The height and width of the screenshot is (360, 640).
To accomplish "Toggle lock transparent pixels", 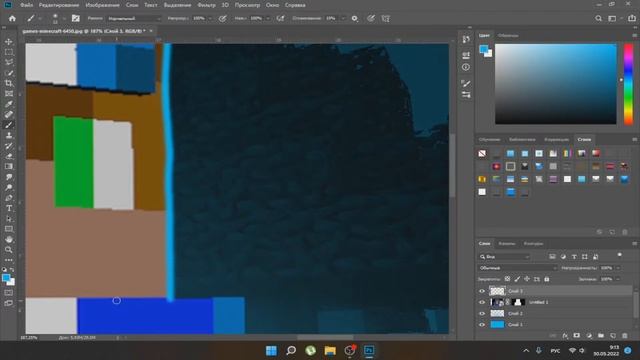I will [507, 279].
